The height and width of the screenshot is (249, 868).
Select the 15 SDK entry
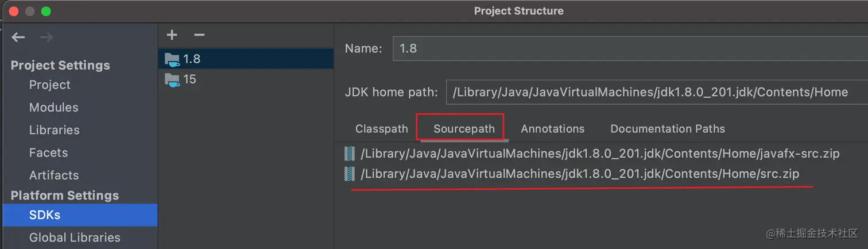click(246, 79)
